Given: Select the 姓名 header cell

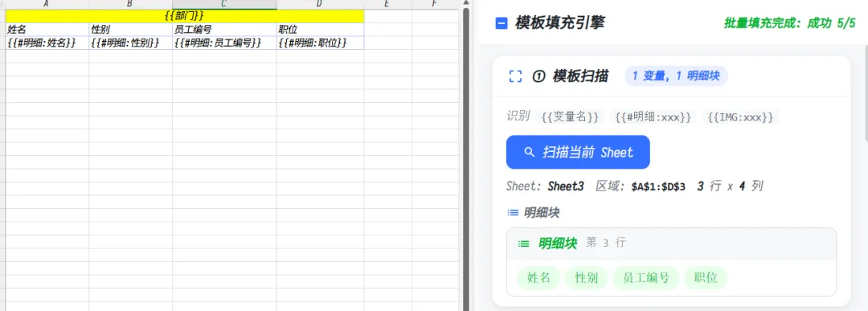Looking at the screenshot, I should coord(47,30).
